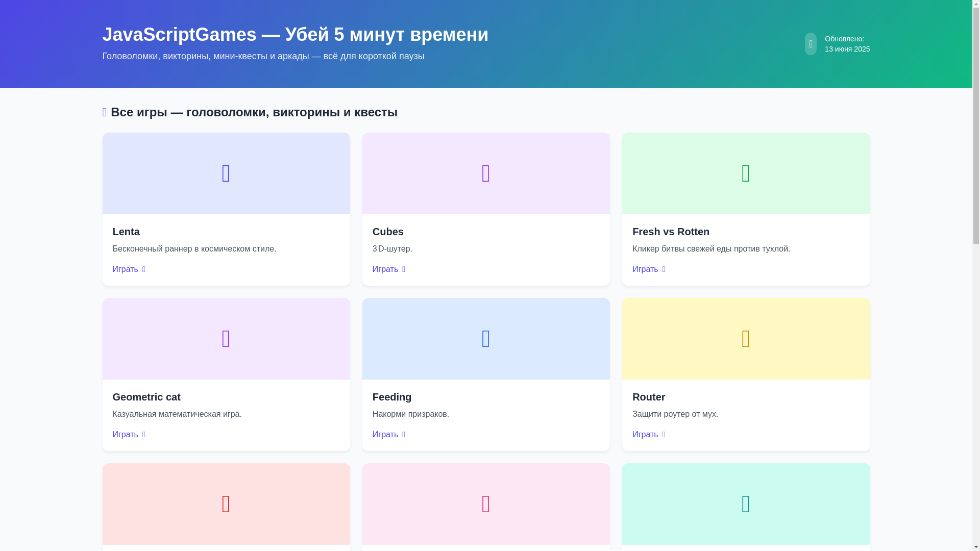This screenshot has height=551, width=980.
Task: Click the 'Казуальная математическая игра.' description
Action: pos(177,414)
